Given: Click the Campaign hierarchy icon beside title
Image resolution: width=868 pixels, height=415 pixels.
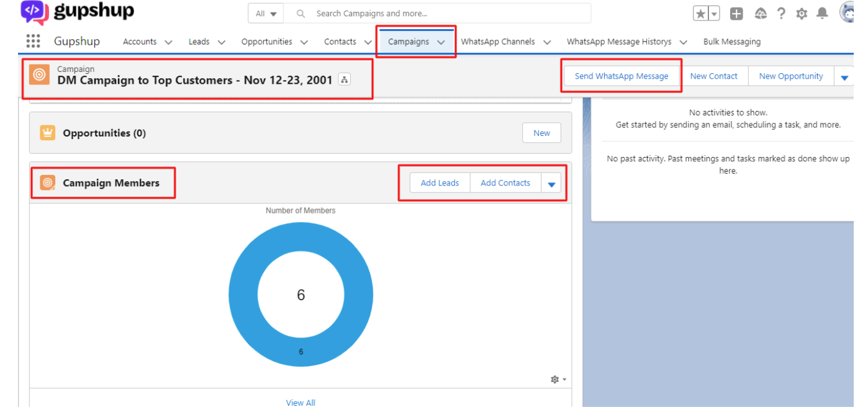Looking at the screenshot, I should pyautogui.click(x=345, y=79).
